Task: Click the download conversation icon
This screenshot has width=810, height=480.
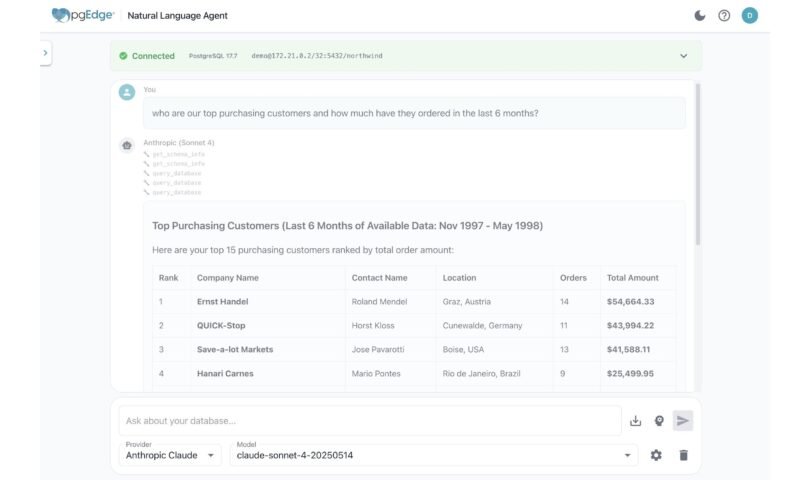Action: (635, 421)
